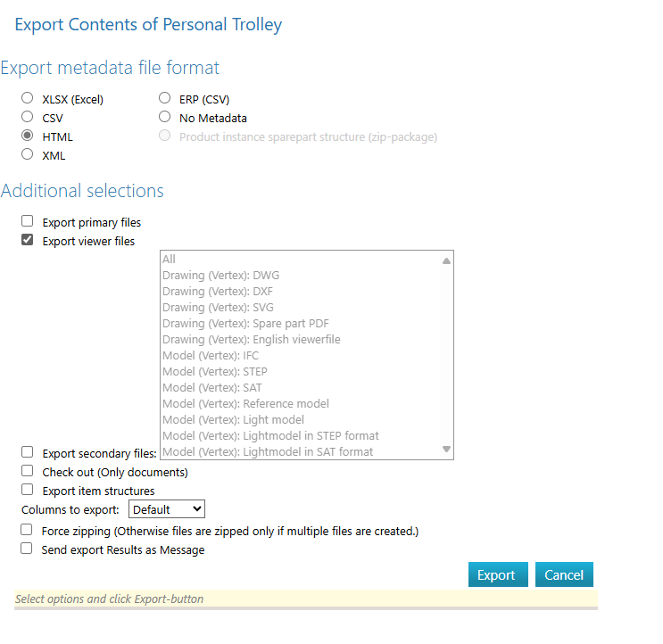The height and width of the screenshot is (644, 663).
Task: Select Drawing (Vertex): DWG in list
Action: click(x=220, y=276)
